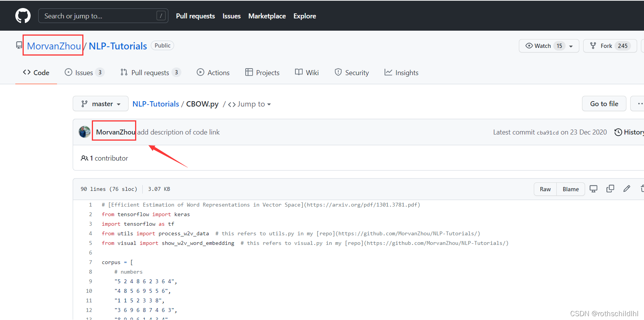Click the 'corpus = [' code line

[117, 263]
